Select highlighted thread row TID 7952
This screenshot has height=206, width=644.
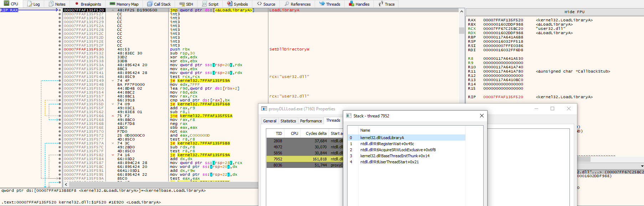click(305, 159)
